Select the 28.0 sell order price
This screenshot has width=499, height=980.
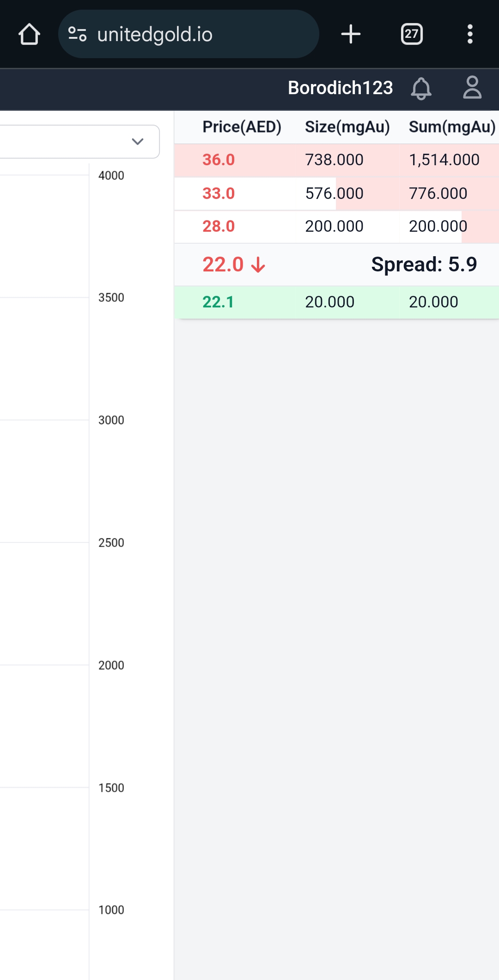(219, 226)
